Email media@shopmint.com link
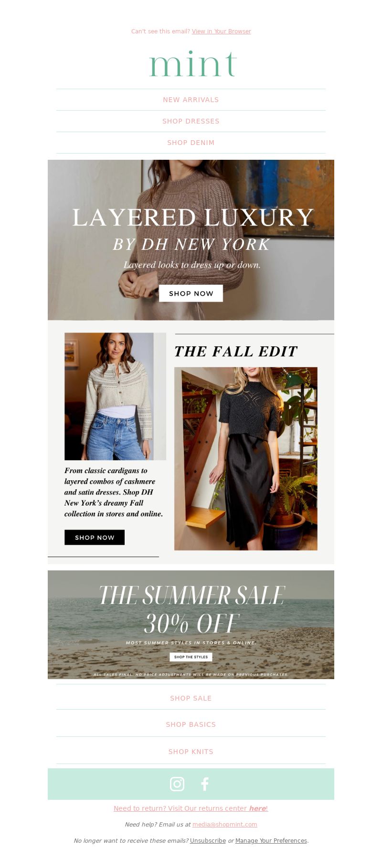 point(225,825)
